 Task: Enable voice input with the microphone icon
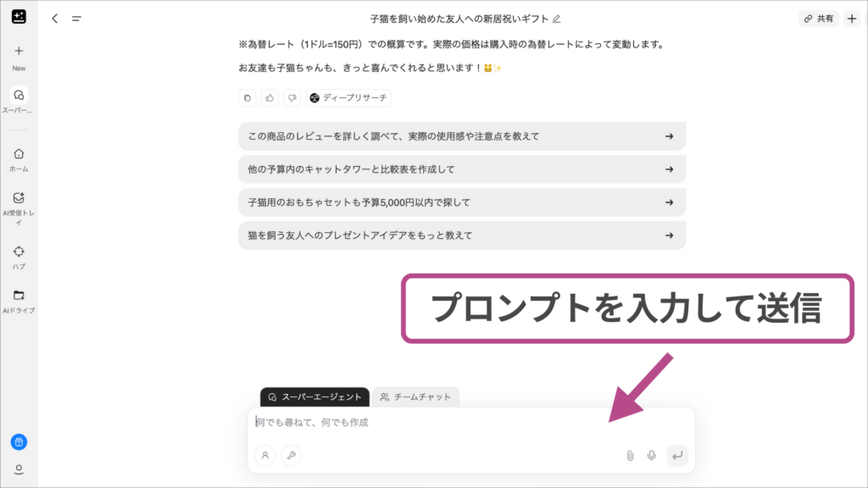point(651,456)
